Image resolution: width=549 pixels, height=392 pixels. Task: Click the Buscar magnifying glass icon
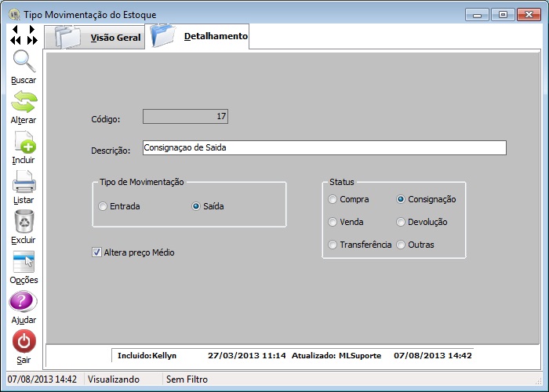click(24, 62)
